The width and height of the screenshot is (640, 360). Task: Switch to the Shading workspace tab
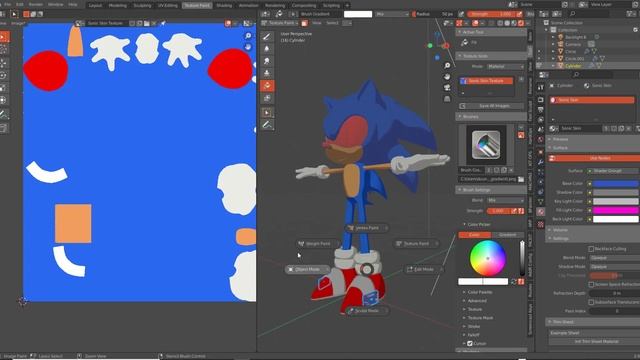tap(224, 5)
